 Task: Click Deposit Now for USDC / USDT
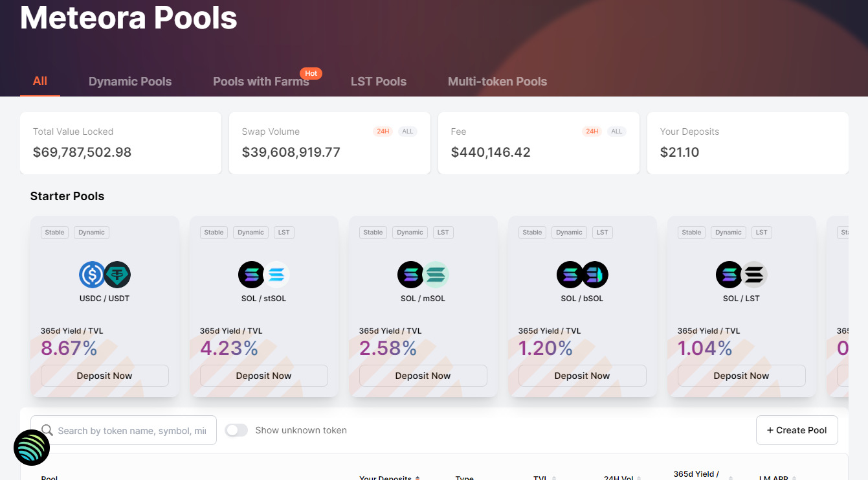104,376
